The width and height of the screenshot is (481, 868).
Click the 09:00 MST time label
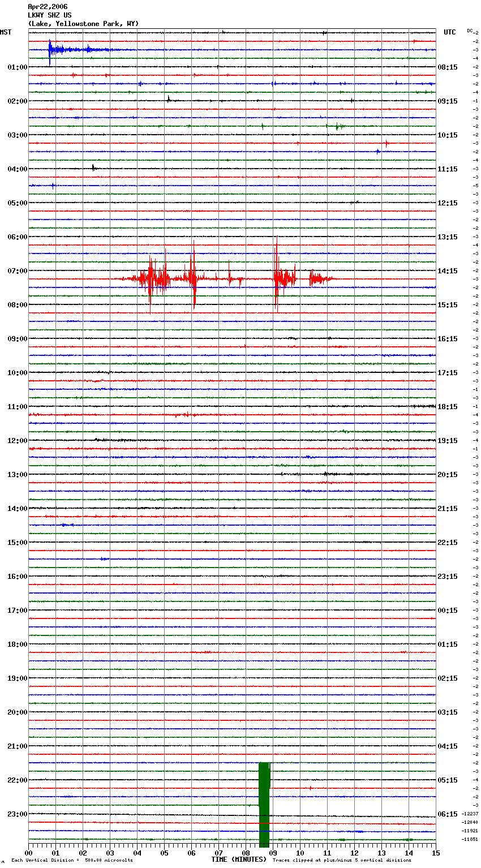[18, 339]
